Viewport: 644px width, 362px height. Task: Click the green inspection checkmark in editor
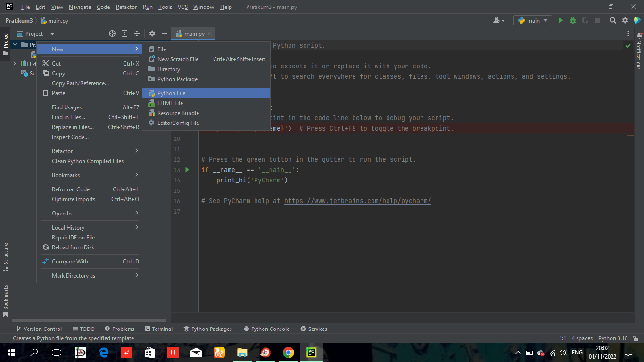coord(627,46)
